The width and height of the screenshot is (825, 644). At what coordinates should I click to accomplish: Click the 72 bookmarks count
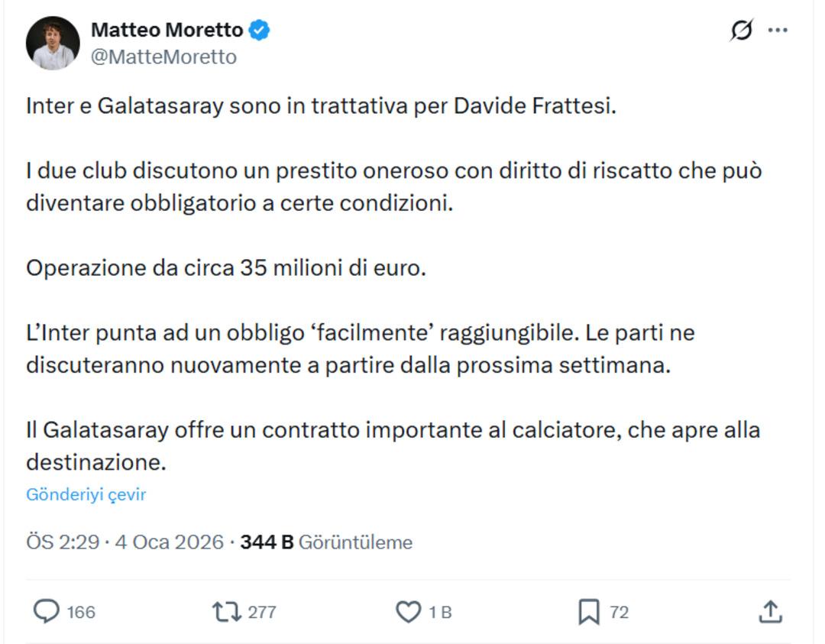(619, 612)
